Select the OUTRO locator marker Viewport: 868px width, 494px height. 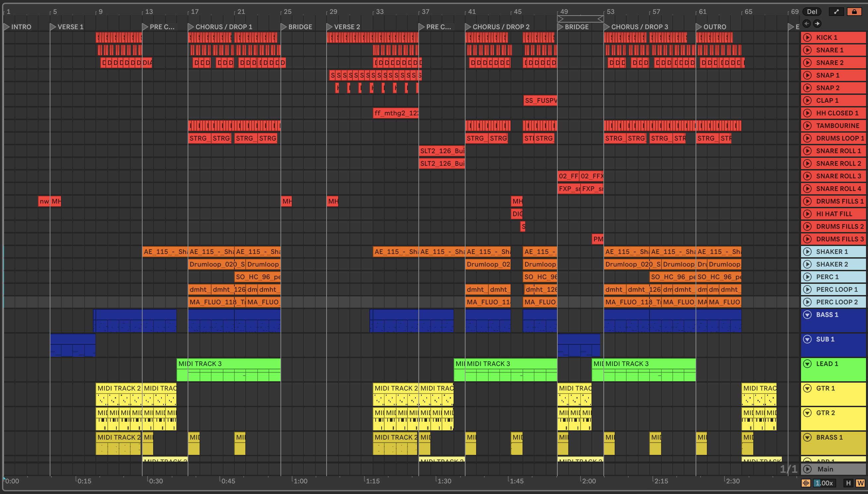tap(699, 27)
